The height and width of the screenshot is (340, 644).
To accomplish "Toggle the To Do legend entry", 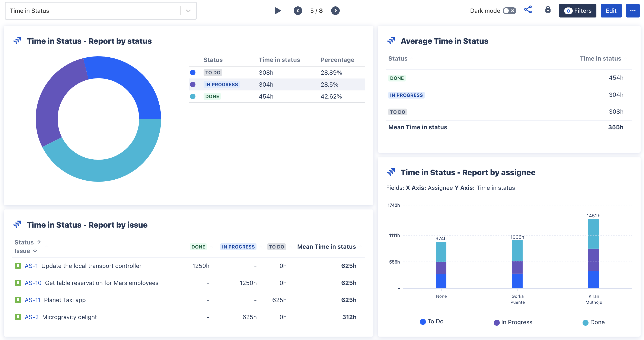I will (431, 322).
